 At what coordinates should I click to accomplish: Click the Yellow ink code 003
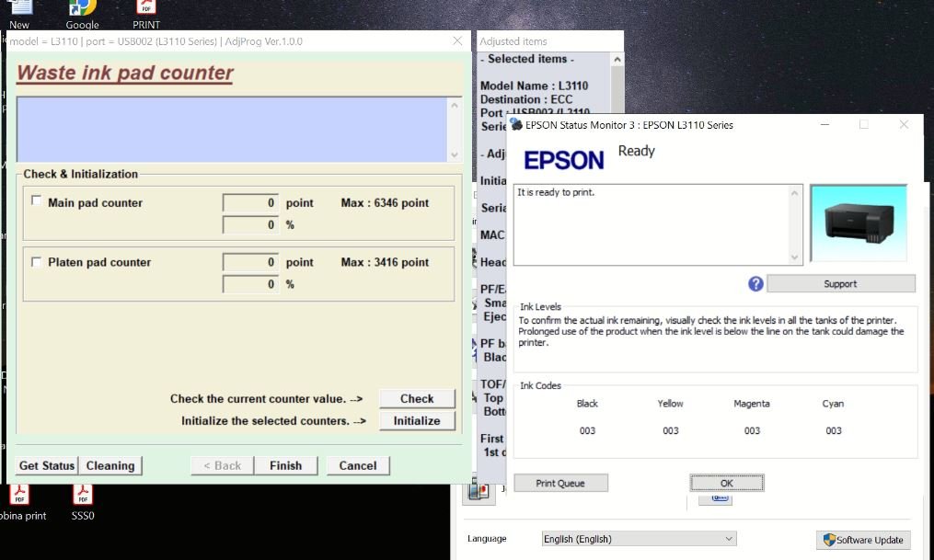[x=671, y=430]
